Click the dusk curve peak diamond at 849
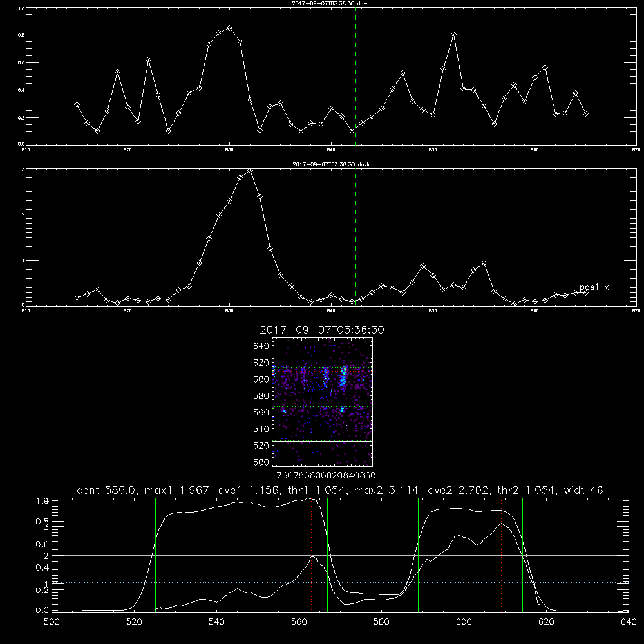Viewport: 644px width, 644px height. tap(422, 266)
